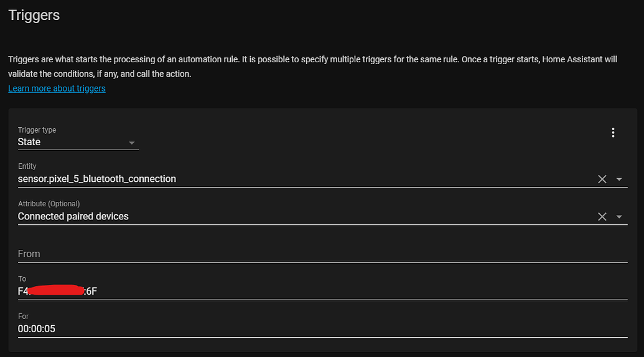Expand the Entity dropdown arrow
644x357 pixels.
[x=619, y=179]
